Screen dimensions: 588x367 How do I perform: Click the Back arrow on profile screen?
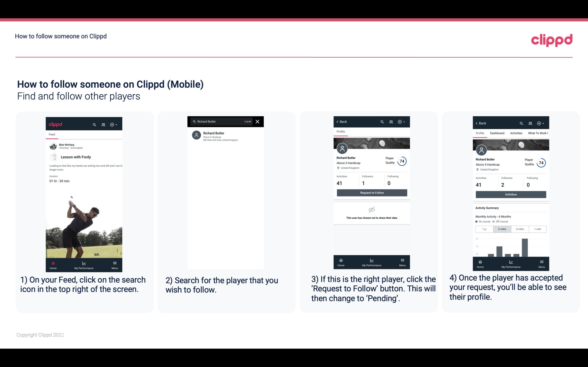pyautogui.click(x=339, y=122)
